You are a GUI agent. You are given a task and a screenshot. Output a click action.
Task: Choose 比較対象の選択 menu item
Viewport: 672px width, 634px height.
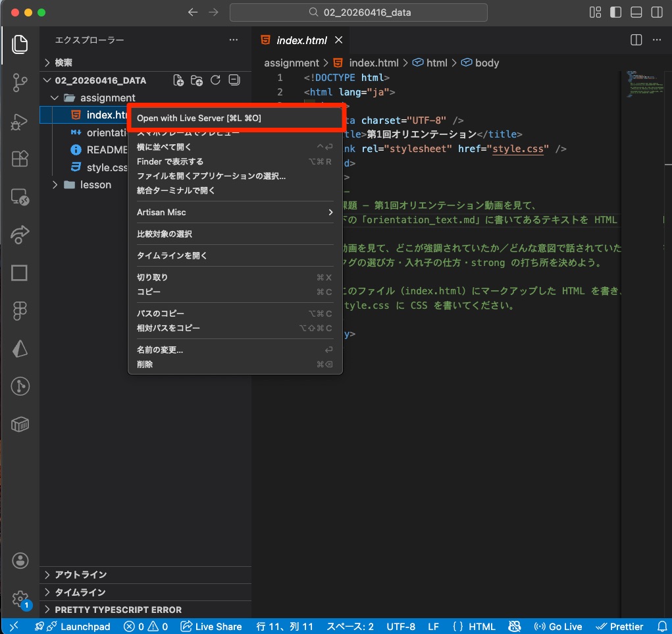235,234
